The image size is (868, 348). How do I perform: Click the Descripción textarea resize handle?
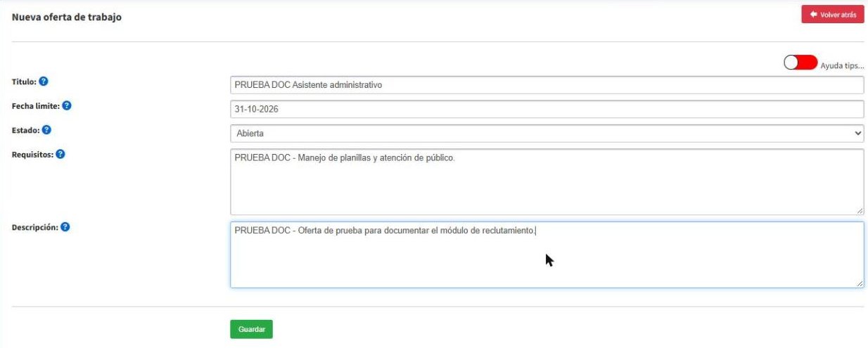click(859, 283)
